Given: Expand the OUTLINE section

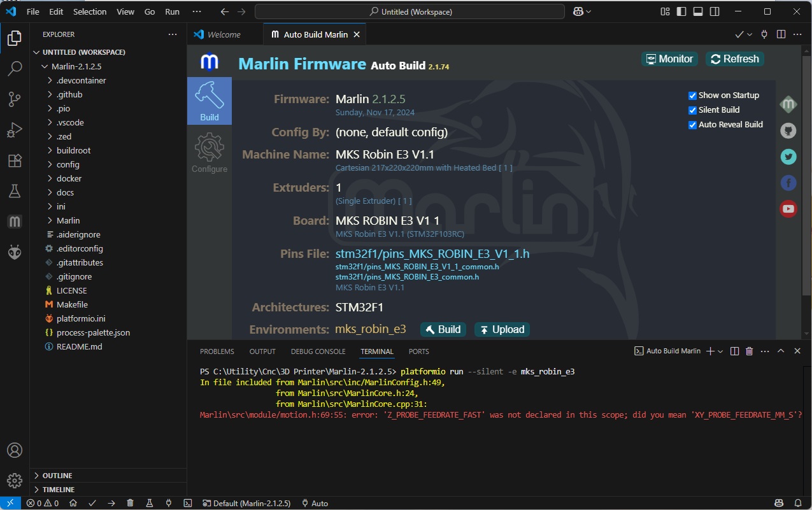Looking at the screenshot, I should (x=57, y=476).
